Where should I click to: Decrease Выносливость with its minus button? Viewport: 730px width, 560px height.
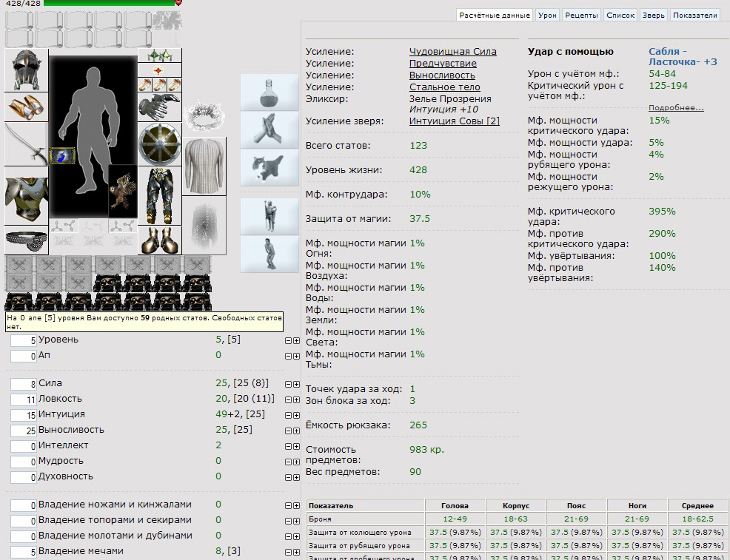pos(288,431)
